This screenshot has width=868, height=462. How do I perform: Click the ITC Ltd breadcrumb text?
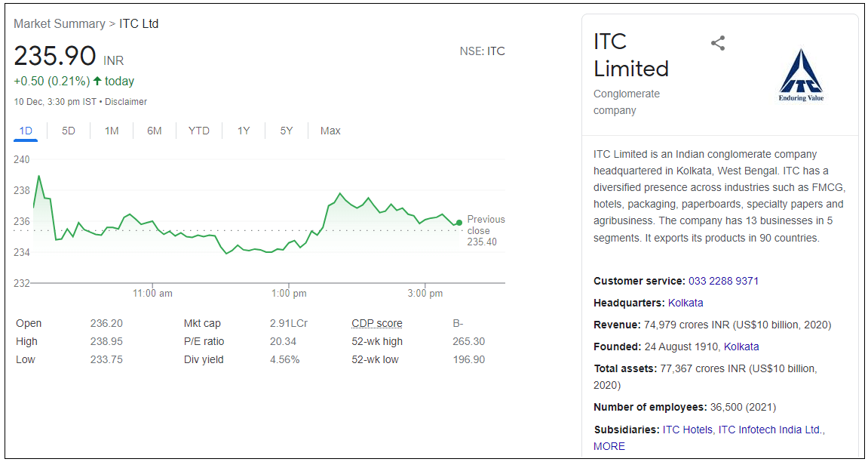[139, 24]
